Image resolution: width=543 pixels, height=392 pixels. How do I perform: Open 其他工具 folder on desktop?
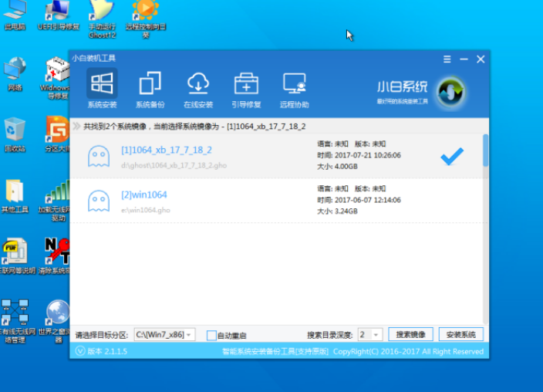tap(15, 196)
